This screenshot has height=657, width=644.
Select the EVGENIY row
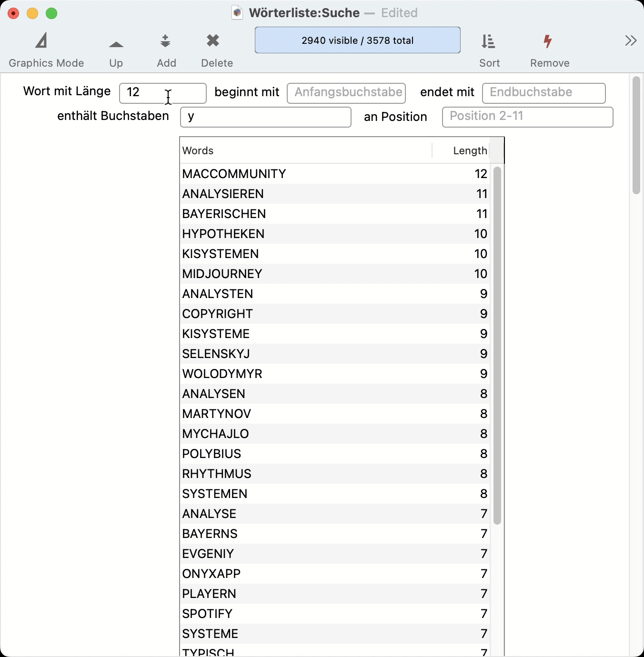[x=335, y=554]
